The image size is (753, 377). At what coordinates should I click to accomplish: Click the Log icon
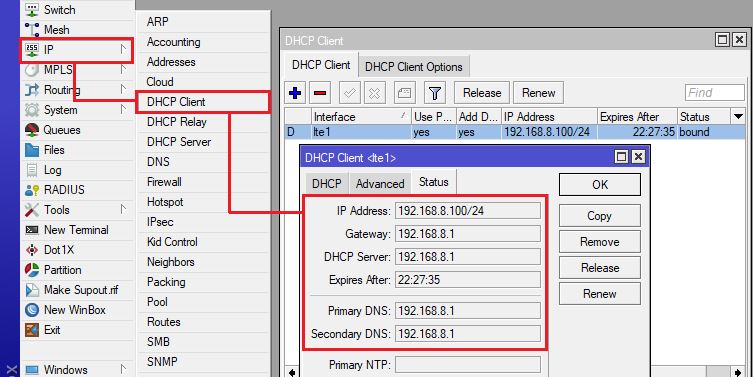click(x=32, y=170)
